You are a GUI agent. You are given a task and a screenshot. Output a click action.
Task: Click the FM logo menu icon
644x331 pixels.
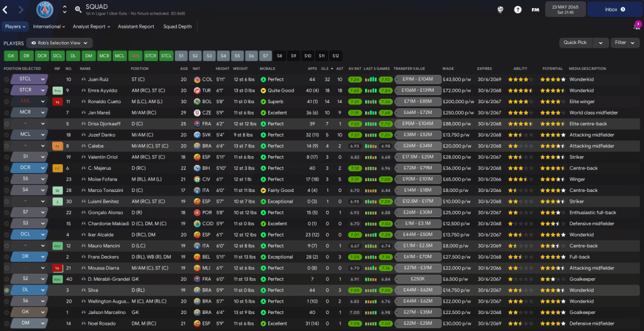coord(535,9)
